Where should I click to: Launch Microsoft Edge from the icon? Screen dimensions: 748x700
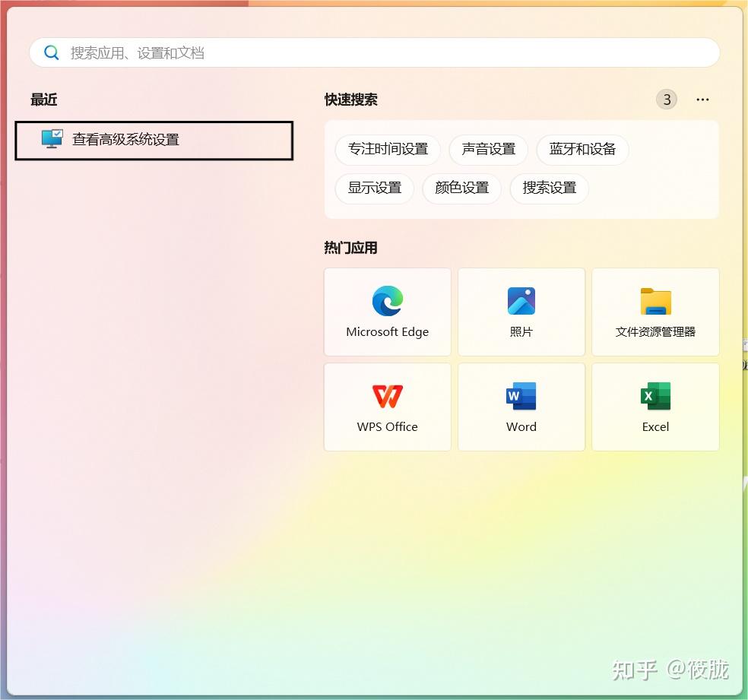(388, 301)
